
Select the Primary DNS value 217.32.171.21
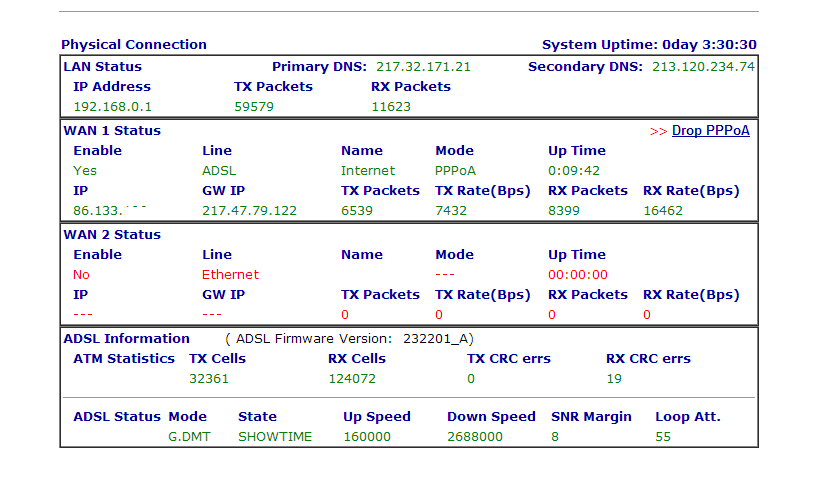point(423,67)
